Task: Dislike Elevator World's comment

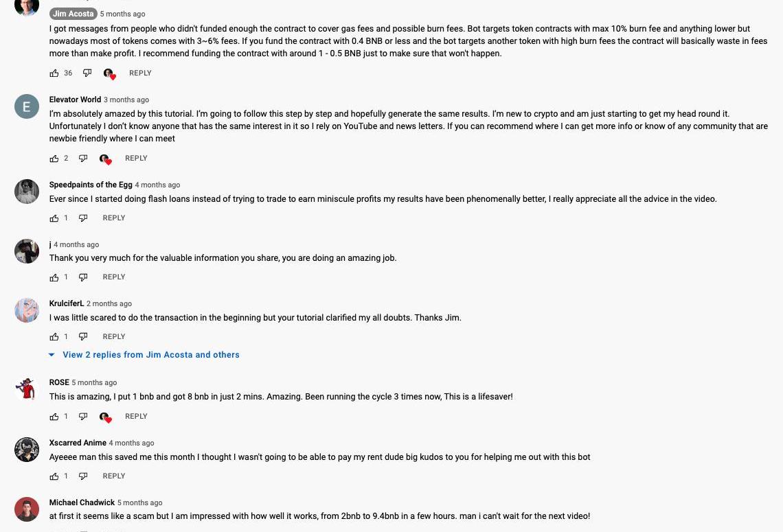Action: pos(83,159)
